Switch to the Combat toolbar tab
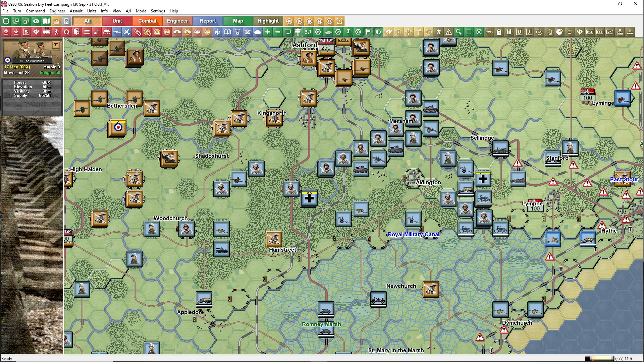Image resolution: width=644 pixels, height=362 pixels. click(x=147, y=21)
